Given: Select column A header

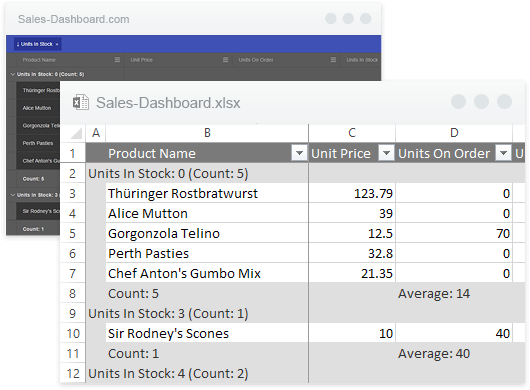Looking at the screenshot, I should pos(96,133).
